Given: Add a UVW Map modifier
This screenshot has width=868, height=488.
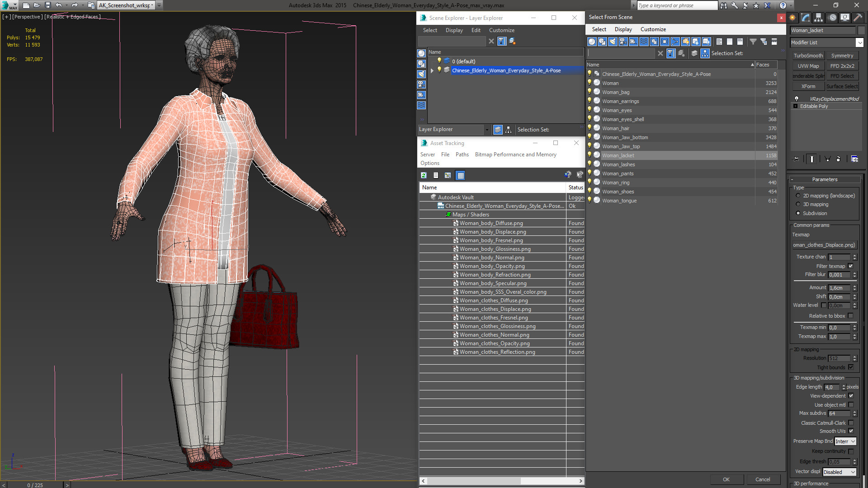Looking at the screenshot, I should point(808,66).
